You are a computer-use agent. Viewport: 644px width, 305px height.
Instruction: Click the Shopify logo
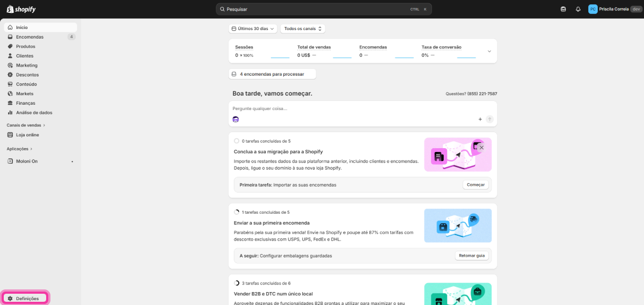[x=21, y=9]
